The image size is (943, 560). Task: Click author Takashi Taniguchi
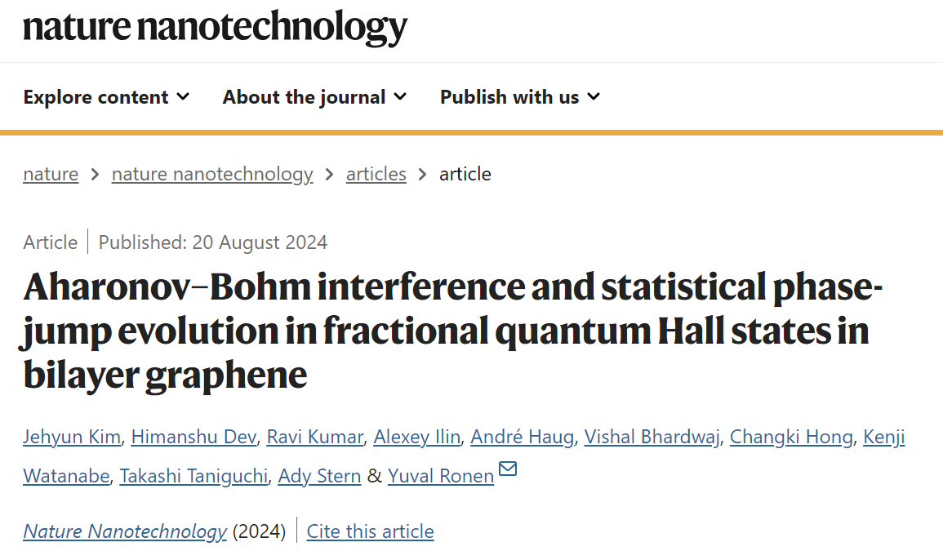193,476
